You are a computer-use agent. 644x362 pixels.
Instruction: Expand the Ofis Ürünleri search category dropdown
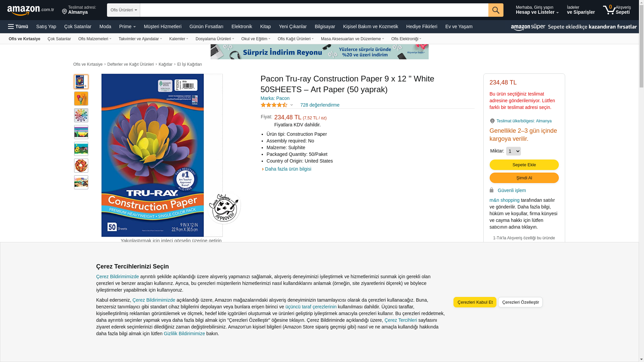pyautogui.click(x=123, y=10)
